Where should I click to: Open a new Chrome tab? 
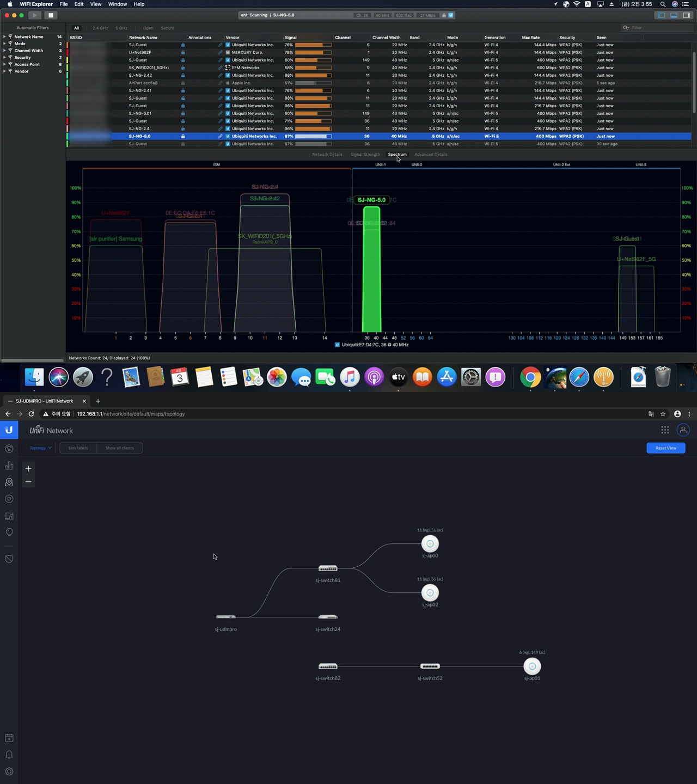coord(98,401)
